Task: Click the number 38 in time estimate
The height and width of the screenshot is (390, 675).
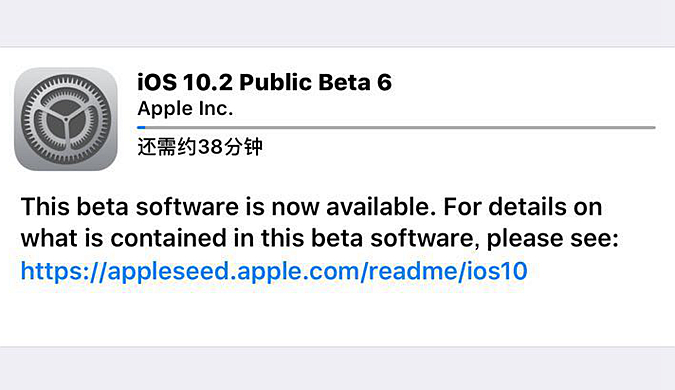Action: click(211, 147)
